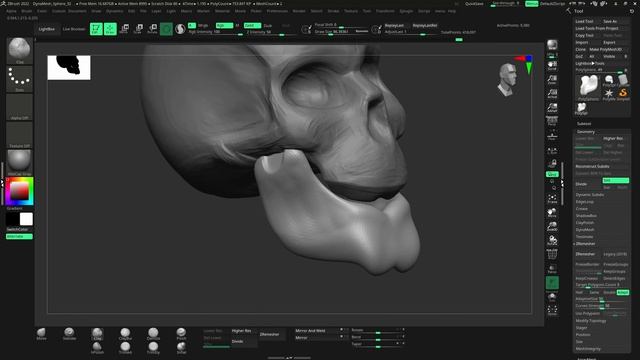The height and width of the screenshot is (360, 640).
Task: Click the Scroll icon in right shelf
Action: coord(552,65)
